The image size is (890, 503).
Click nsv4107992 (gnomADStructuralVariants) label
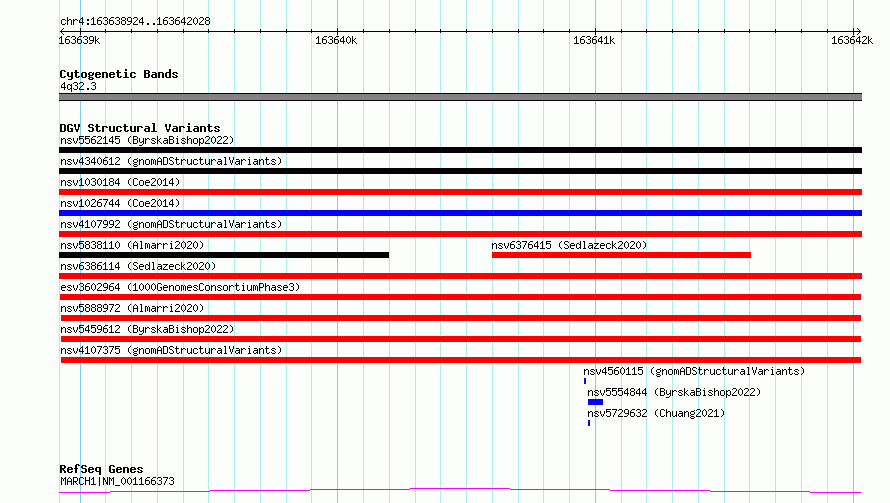coord(171,224)
